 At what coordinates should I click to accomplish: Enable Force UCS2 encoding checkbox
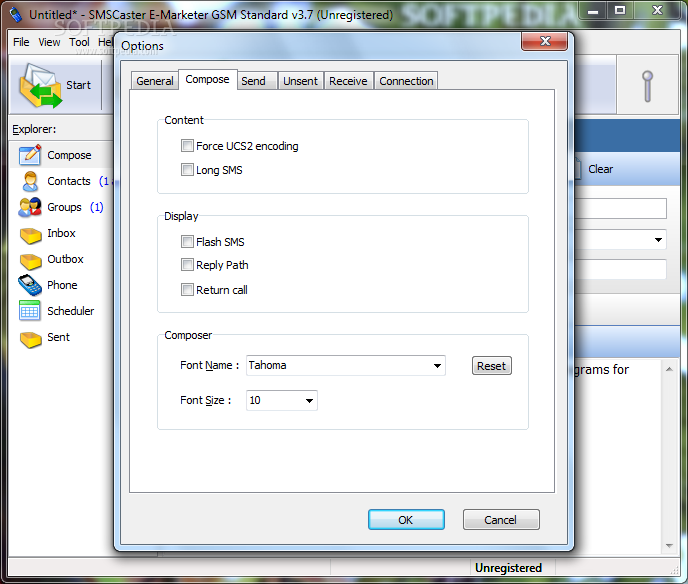pos(187,146)
